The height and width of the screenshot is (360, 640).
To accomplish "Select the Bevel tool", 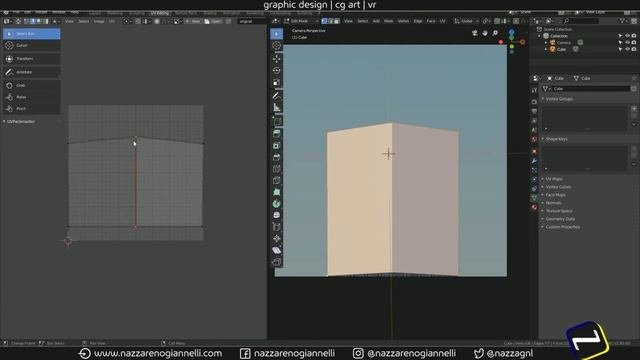I will coord(277,157).
